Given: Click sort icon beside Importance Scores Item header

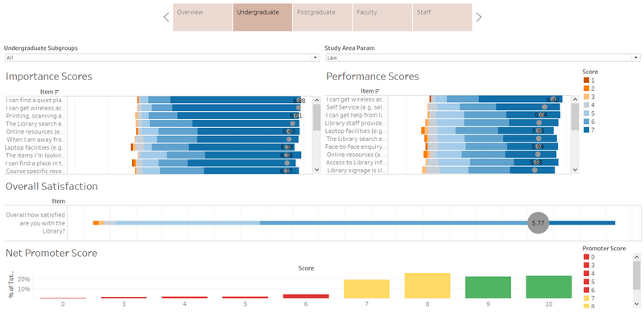Looking at the screenshot, I should pyautogui.click(x=56, y=92).
